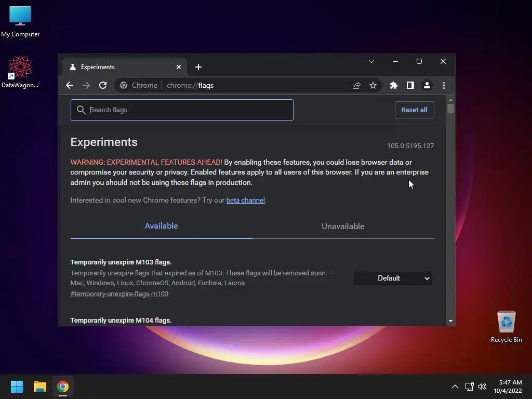Select the My Computer desktop icon
The image size is (532, 399).
20,22
